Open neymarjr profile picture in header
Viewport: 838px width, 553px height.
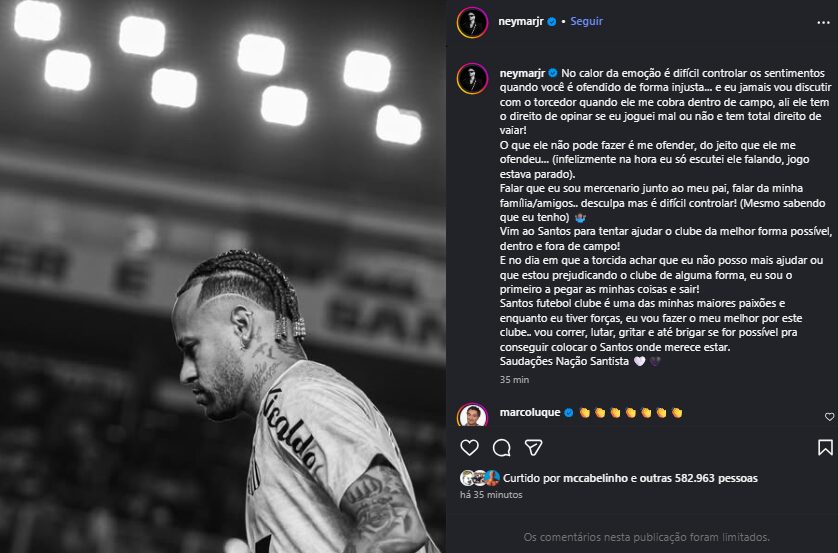pos(472,22)
